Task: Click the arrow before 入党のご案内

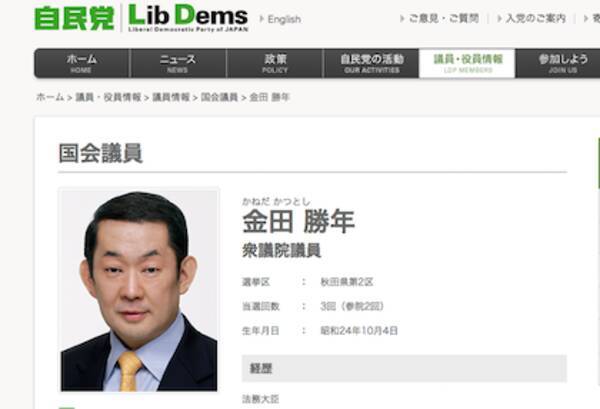Action: (499, 18)
